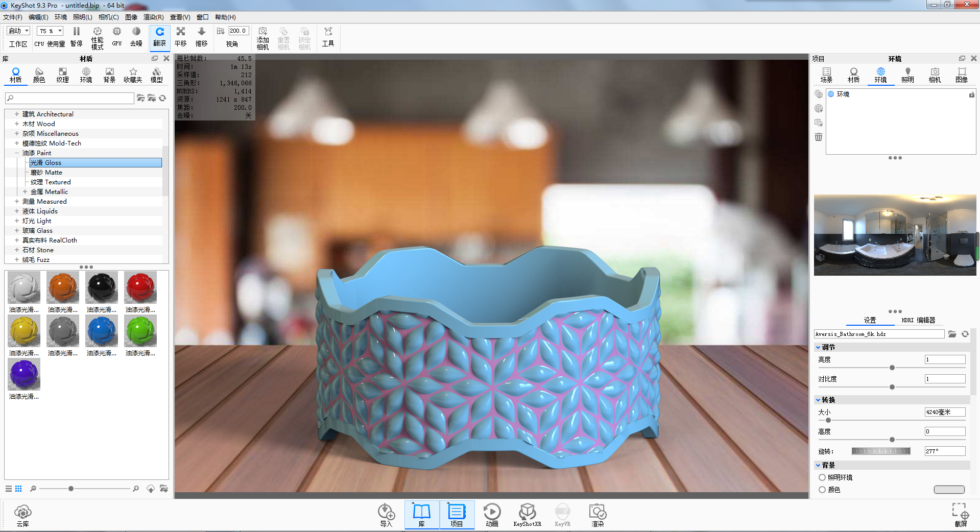Open the project Camera (相机) tab
980x532 pixels.
[x=935, y=75]
